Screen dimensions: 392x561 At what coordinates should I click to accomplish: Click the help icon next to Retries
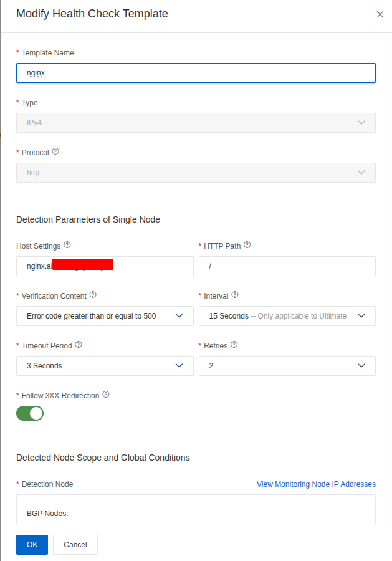(234, 345)
